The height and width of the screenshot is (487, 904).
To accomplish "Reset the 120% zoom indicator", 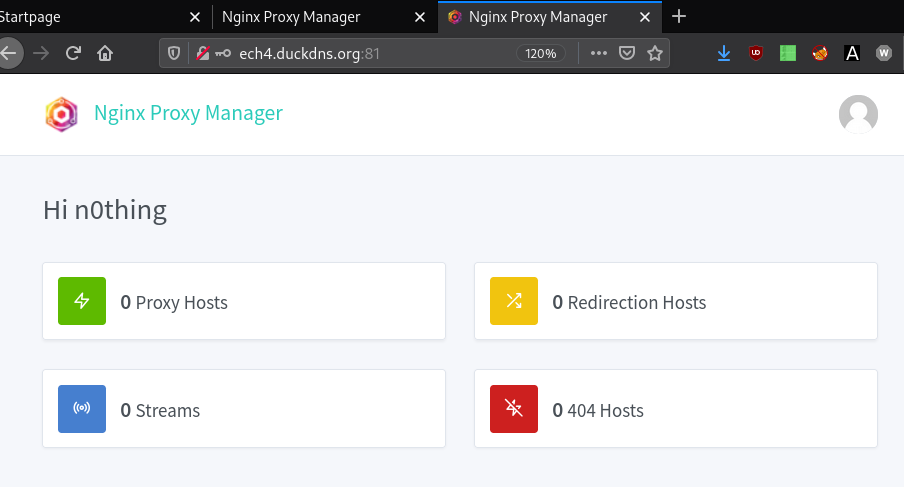I will point(540,54).
